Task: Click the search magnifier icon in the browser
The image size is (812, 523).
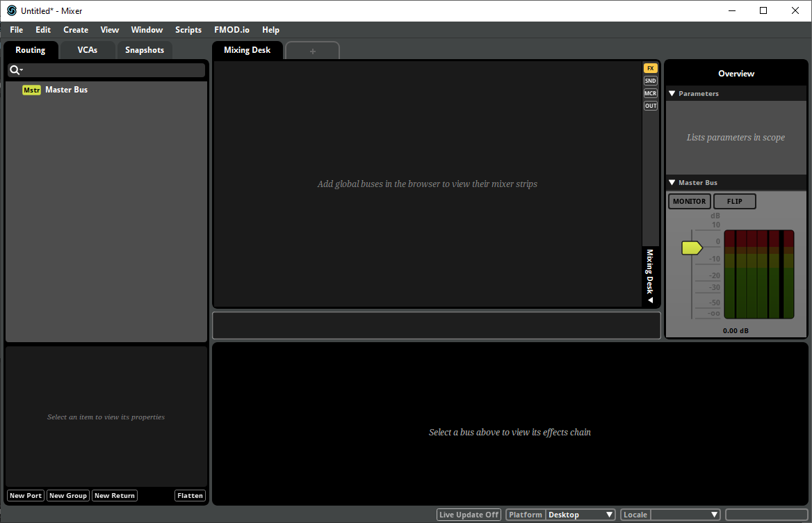Action: (15, 70)
